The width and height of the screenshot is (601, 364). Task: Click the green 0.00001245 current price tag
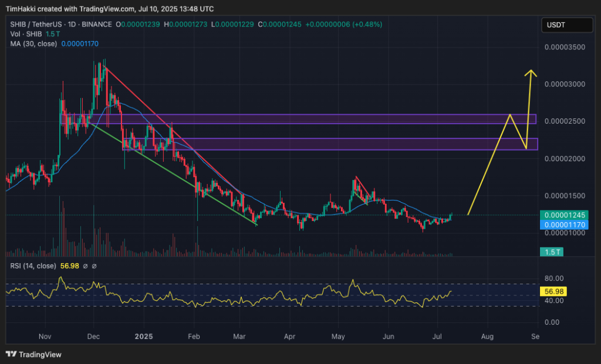coord(564,215)
